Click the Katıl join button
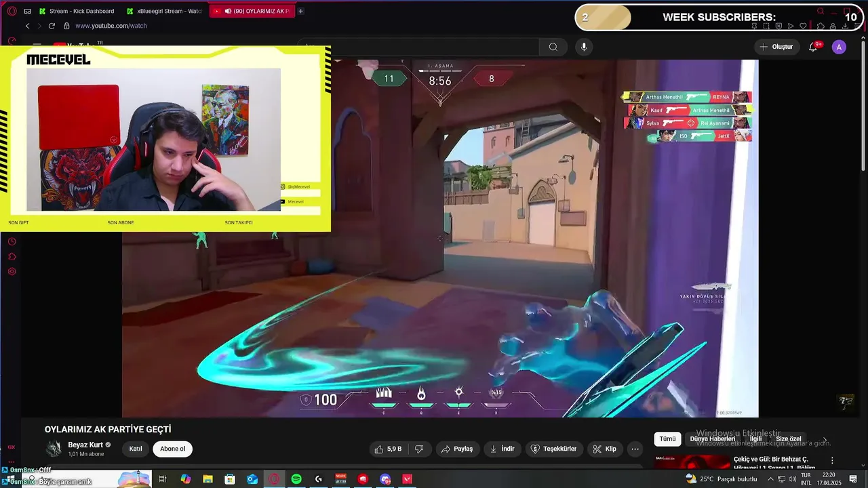This screenshot has height=488, width=868. (x=136, y=449)
